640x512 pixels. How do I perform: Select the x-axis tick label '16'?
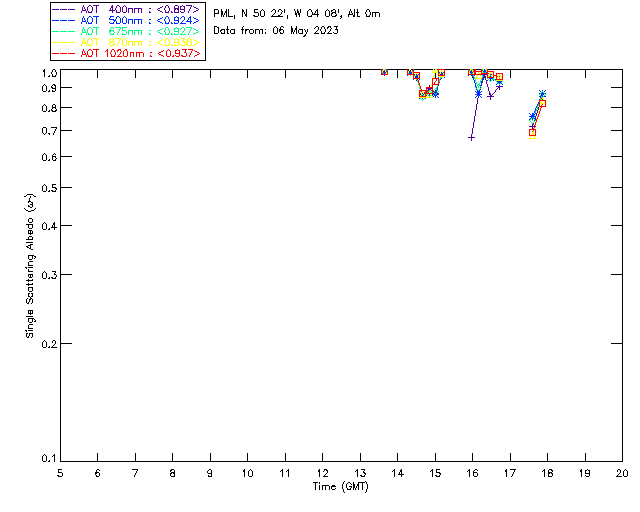click(472, 473)
